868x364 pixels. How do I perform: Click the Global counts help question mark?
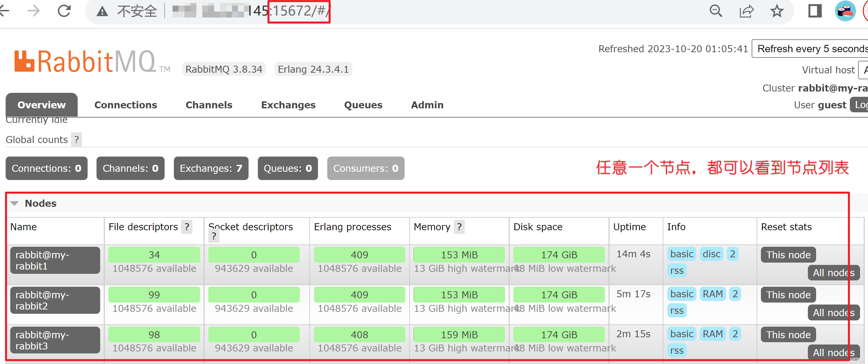[76, 139]
